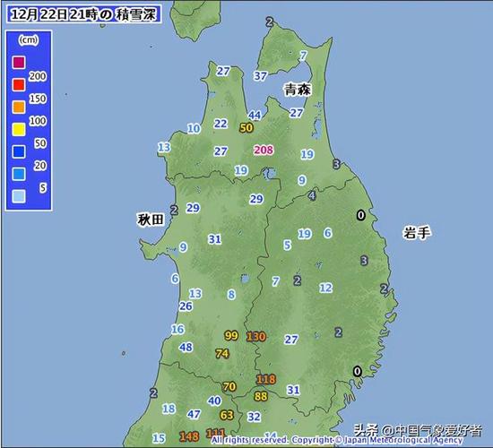
Task: Select the '48' reading on the map
Action: [x=186, y=347]
